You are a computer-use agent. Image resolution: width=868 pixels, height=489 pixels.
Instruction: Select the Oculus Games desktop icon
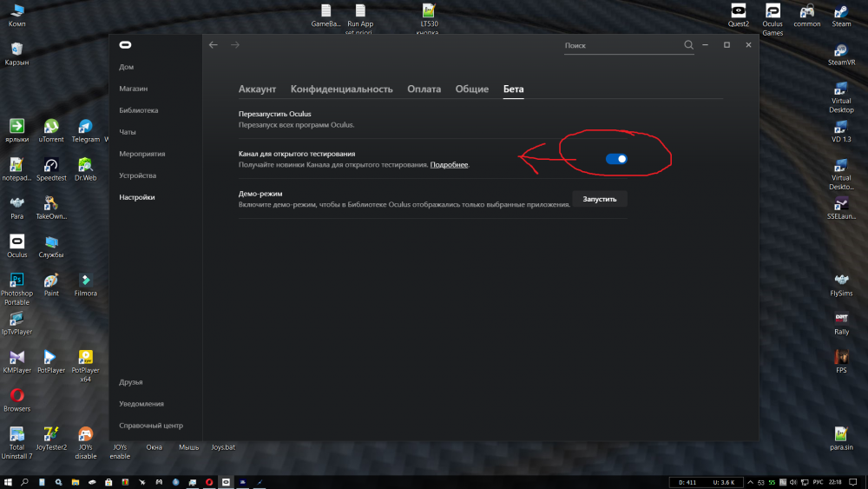(x=773, y=19)
